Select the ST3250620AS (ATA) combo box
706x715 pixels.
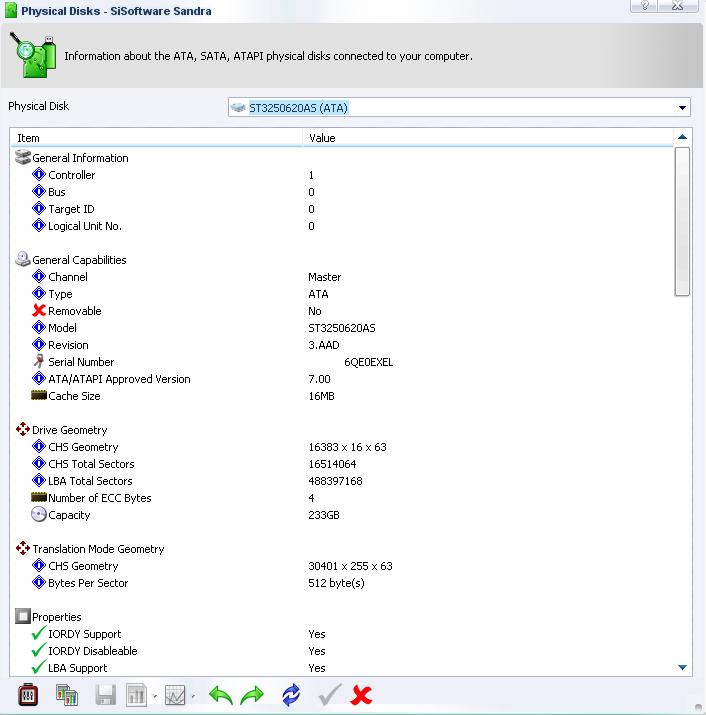[x=459, y=108]
